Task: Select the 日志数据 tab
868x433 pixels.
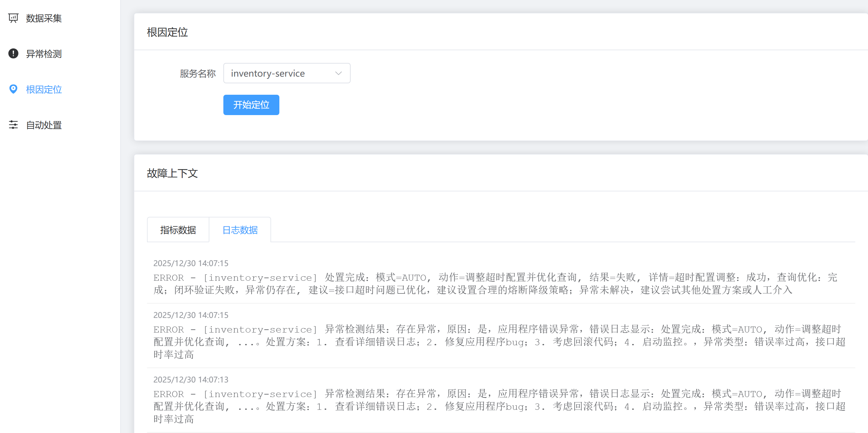Action: pyautogui.click(x=240, y=230)
